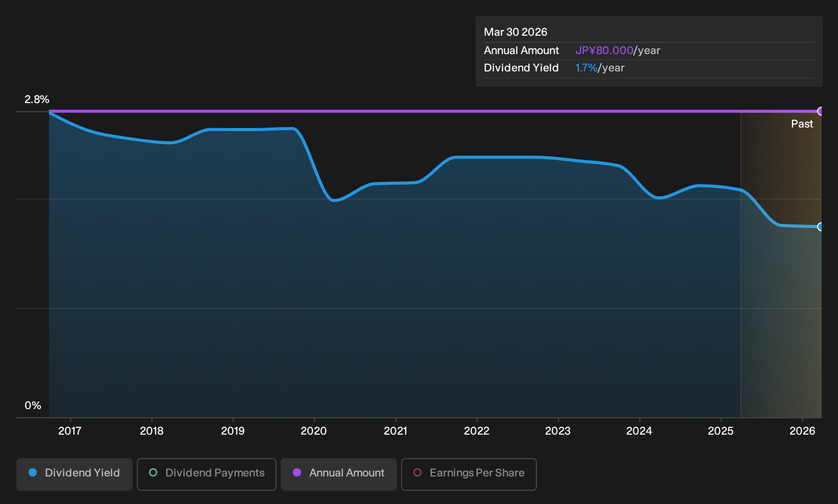This screenshot has height=504, width=838.
Task: Click the 2020 x-axis label
Action: coord(314,431)
